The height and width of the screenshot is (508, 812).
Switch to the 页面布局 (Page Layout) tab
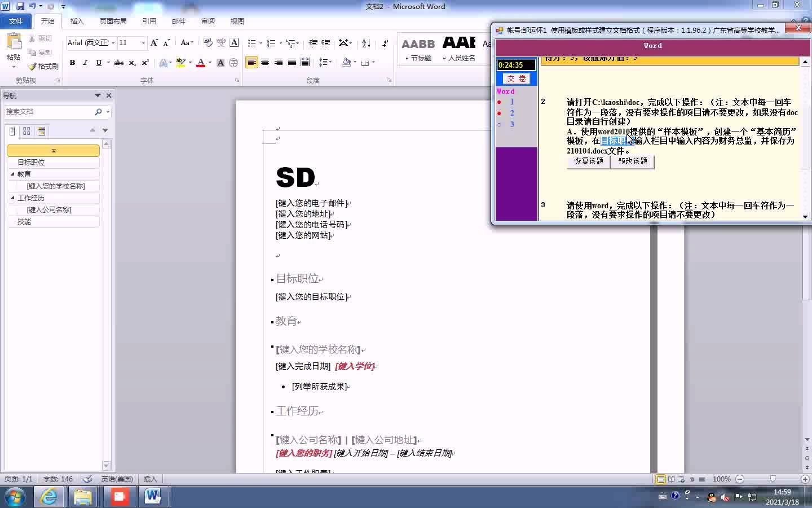pos(113,21)
